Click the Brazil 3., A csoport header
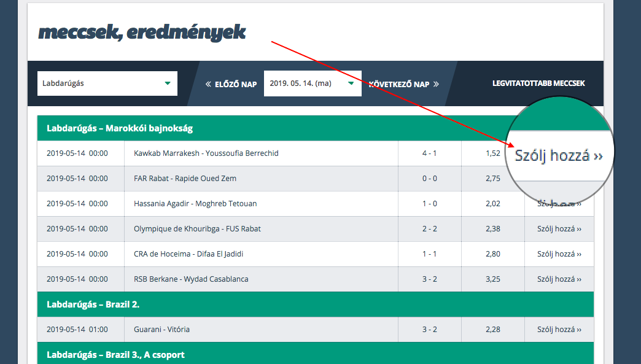Viewport: 641px width, 364px height. [x=115, y=355]
